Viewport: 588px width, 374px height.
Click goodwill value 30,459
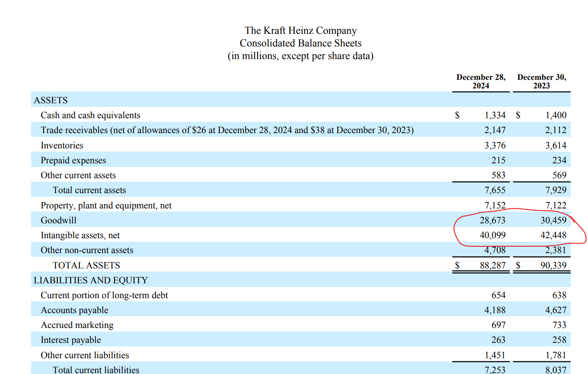[554, 220]
